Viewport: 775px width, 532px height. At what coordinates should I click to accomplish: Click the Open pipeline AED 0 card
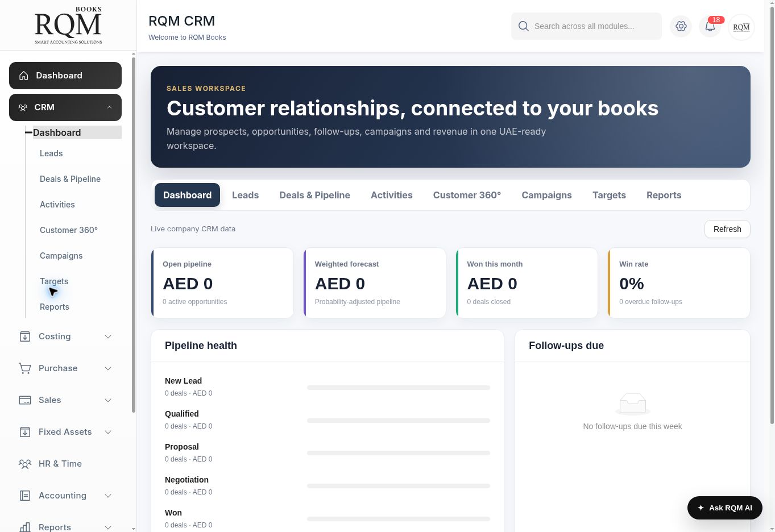click(x=222, y=283)
